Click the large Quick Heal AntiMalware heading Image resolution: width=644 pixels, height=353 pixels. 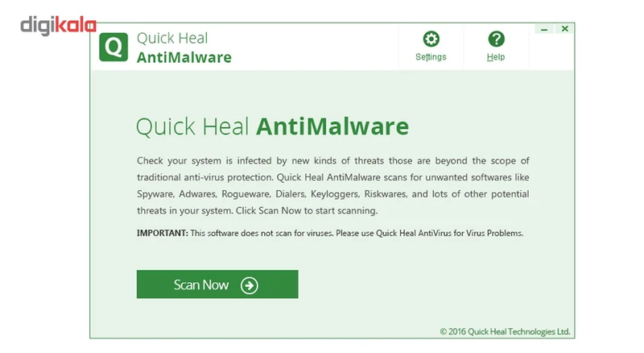(272, 127)
